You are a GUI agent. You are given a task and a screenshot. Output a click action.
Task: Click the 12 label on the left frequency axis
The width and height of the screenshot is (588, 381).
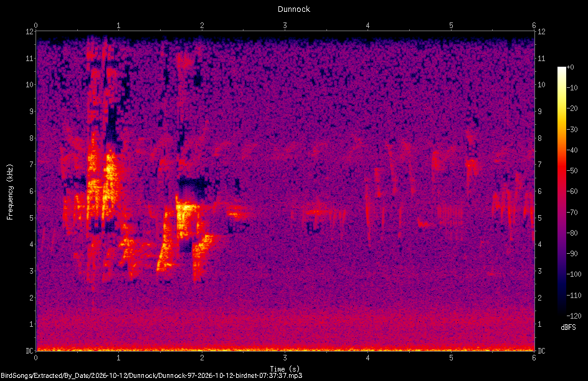click(30, 32)
